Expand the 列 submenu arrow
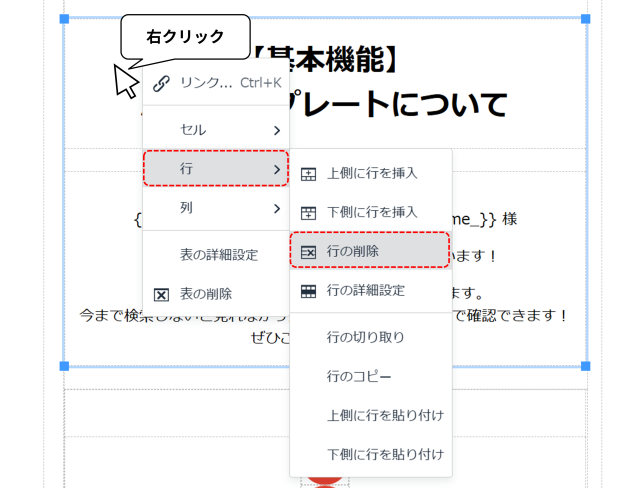The width and height of the screenshot is (640, 488). (277, 209)
